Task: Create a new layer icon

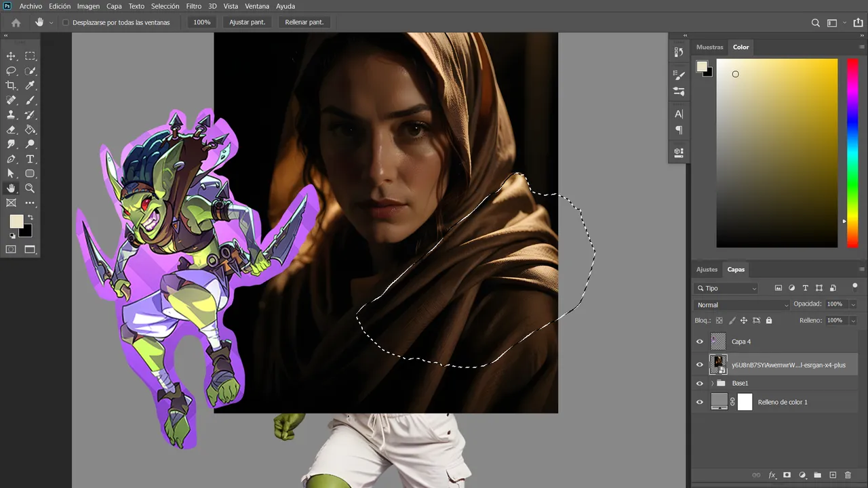Action: pyautogui.click(x=833, y=475)
